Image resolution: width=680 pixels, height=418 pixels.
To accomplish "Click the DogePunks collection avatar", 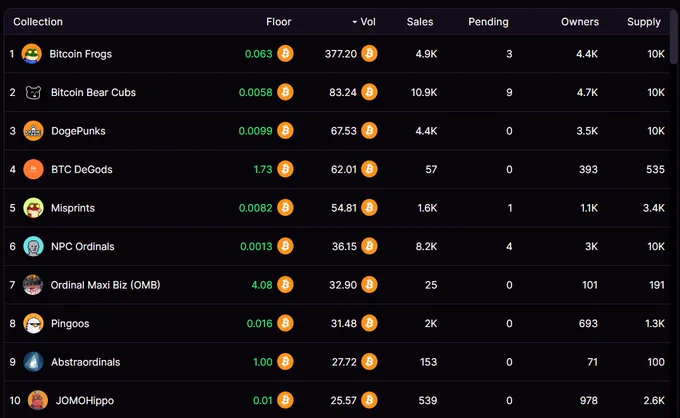I will (33, 131).
